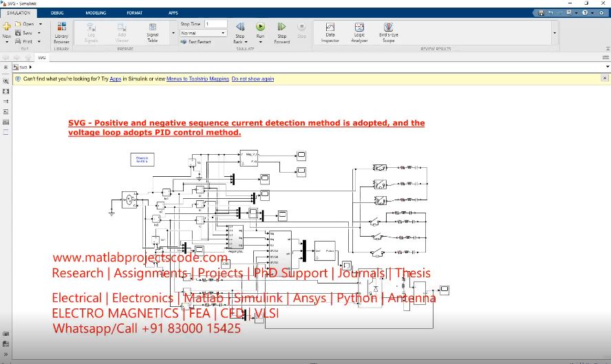Open the Menus to Toolstrip Mapping link
The height and width of the screenshot is (364, 611).
coord(197,78)
